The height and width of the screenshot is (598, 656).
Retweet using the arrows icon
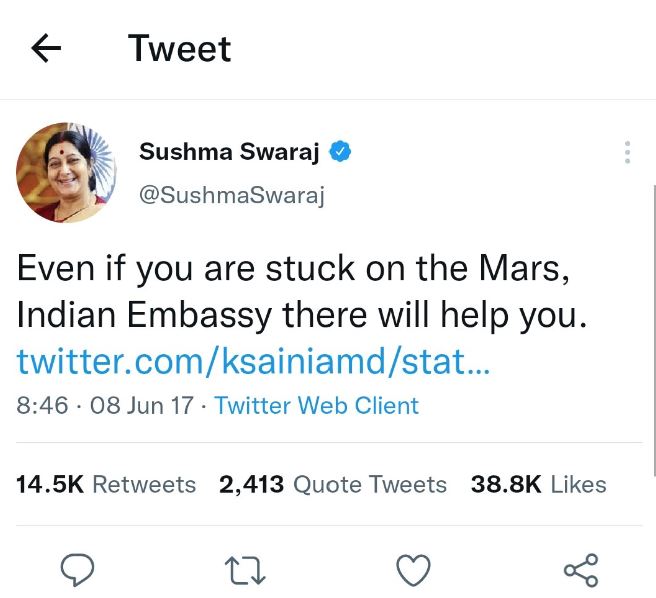(x=245, y=570)
